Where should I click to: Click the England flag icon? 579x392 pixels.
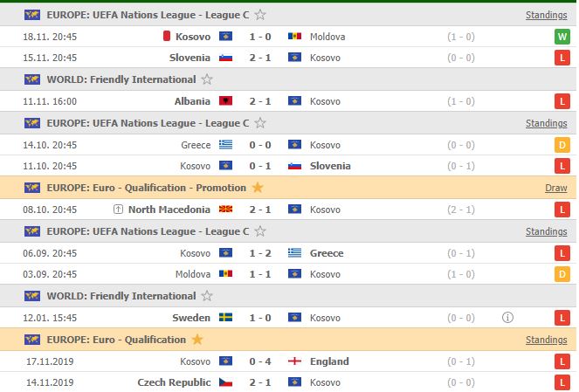coord(294,361)
